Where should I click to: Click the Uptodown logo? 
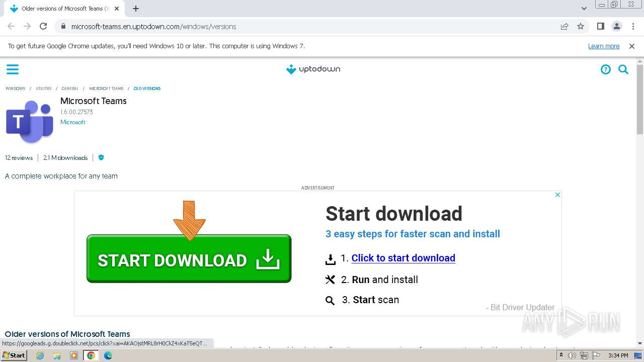click(313, 69)
